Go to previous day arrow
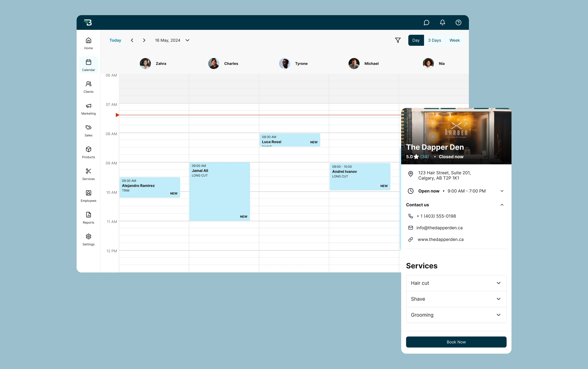Image resolution: width=588 pixels, height=369 pixels. point(132,40)
